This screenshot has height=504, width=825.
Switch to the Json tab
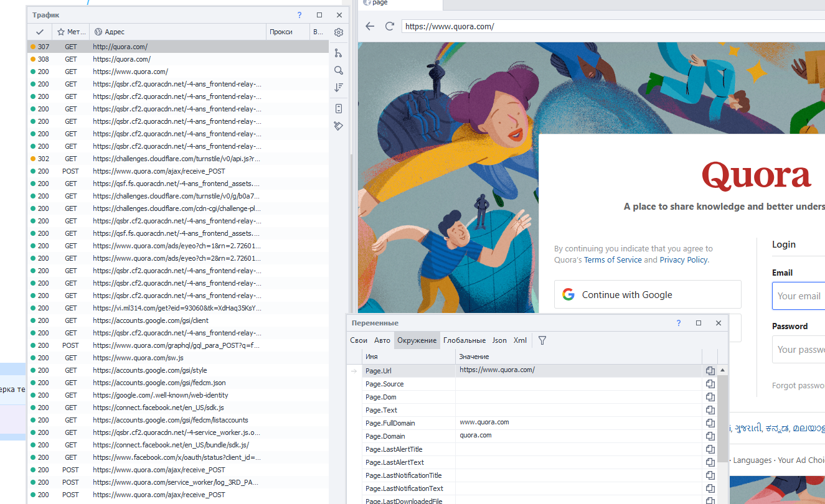point(499,340)
